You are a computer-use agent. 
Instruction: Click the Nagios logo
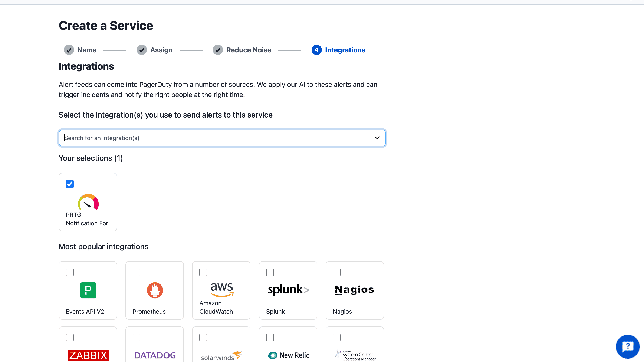(x=354, y=290)
